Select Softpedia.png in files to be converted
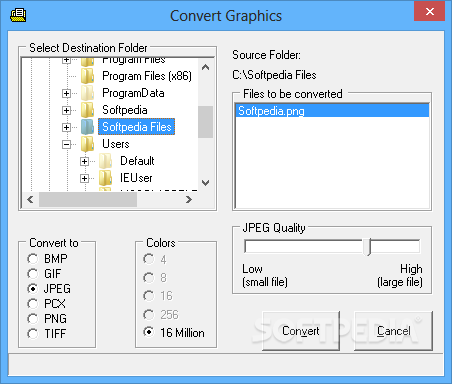This screenshot has height=384, width=452. click(332, 111)
